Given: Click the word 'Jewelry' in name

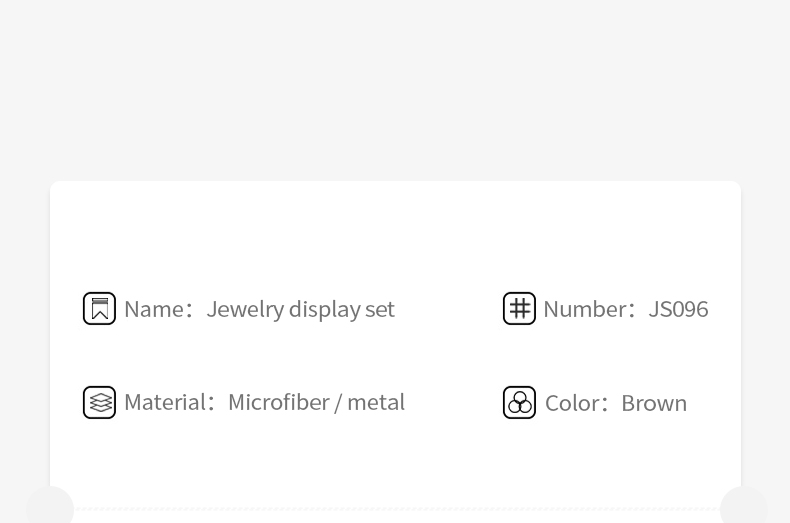Looking at the screenshot, I should pyautogui.click(x=245, y=309).
